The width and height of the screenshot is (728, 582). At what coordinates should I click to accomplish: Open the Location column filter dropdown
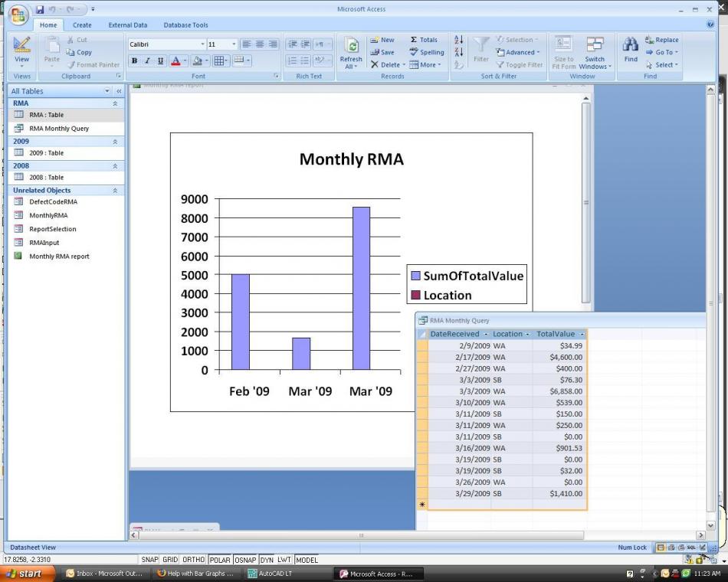(527, 334)
